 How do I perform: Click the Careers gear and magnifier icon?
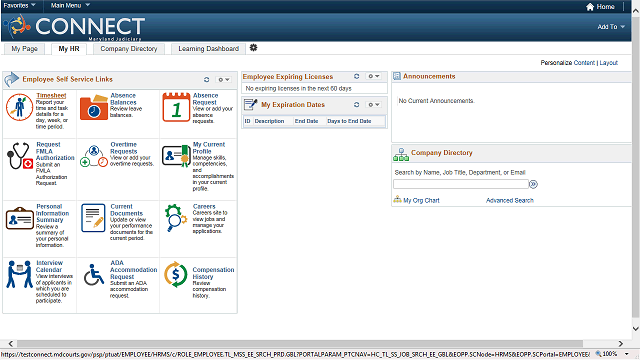pyautogui.click(x=176, y=218)
